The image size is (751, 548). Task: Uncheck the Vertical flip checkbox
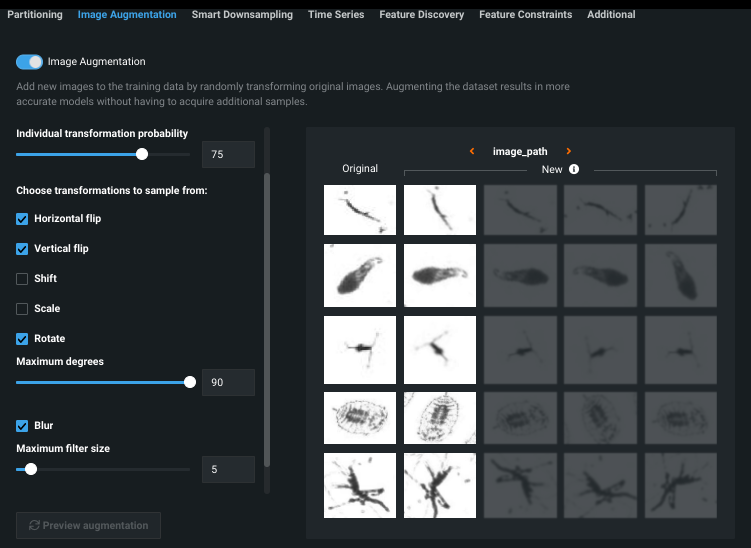click(x=22, y=249)
